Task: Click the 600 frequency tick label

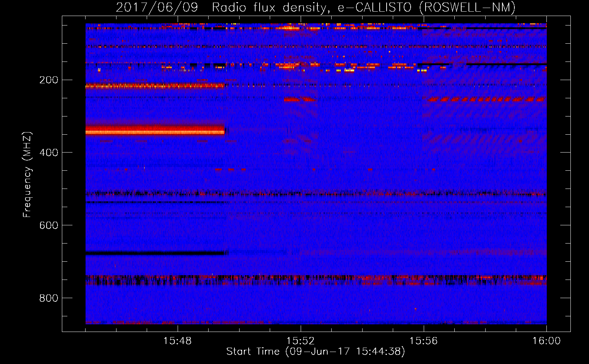Action: [49, 226]
